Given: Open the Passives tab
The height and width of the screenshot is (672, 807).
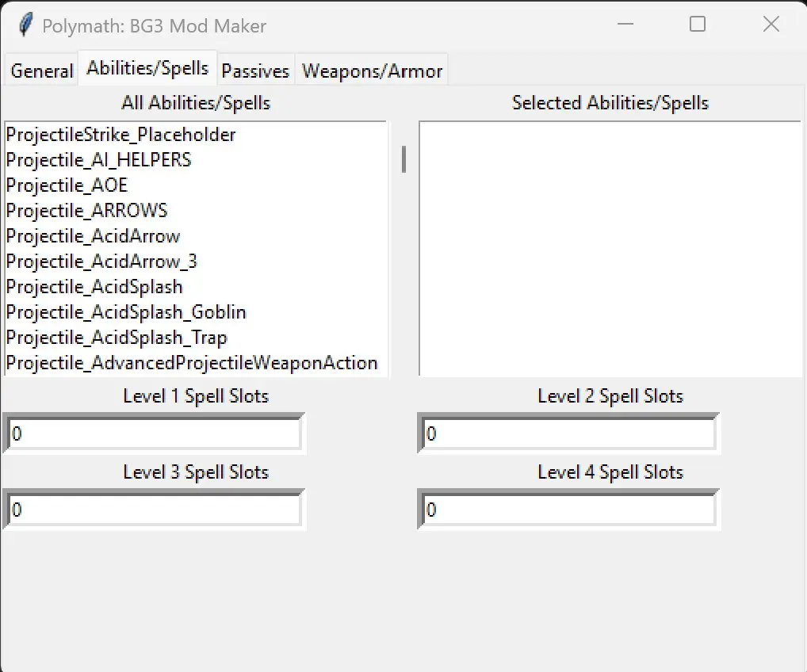Looking at the screenshot, I should pos(255,71).
